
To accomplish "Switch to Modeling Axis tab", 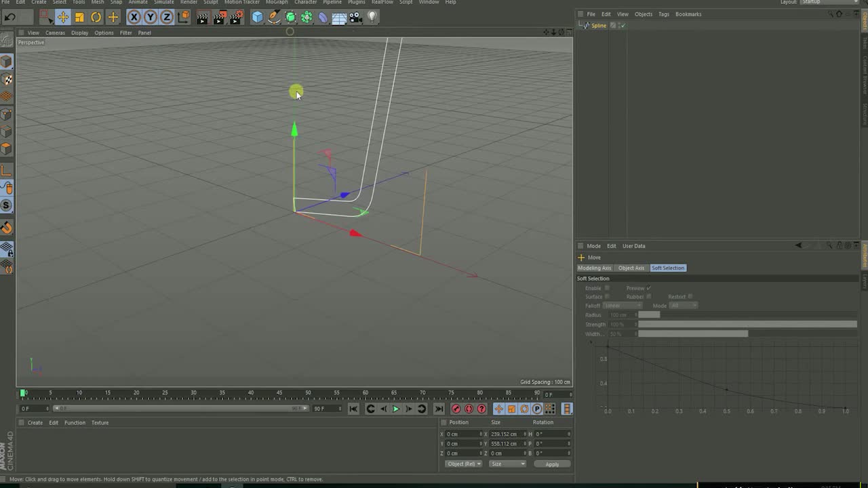I will (595, 268).
